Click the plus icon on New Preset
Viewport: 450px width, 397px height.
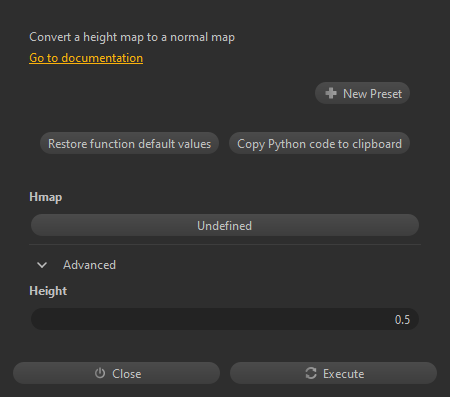pos(331,93)
